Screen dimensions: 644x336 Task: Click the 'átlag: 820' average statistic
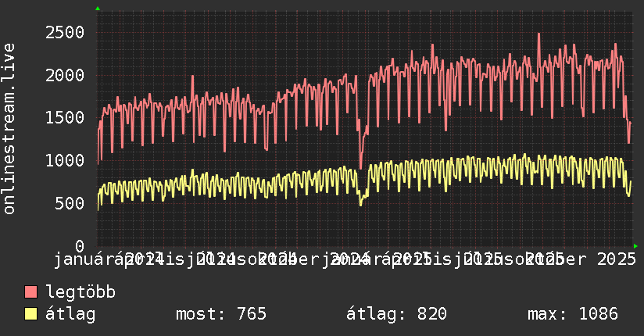point(396,314)
